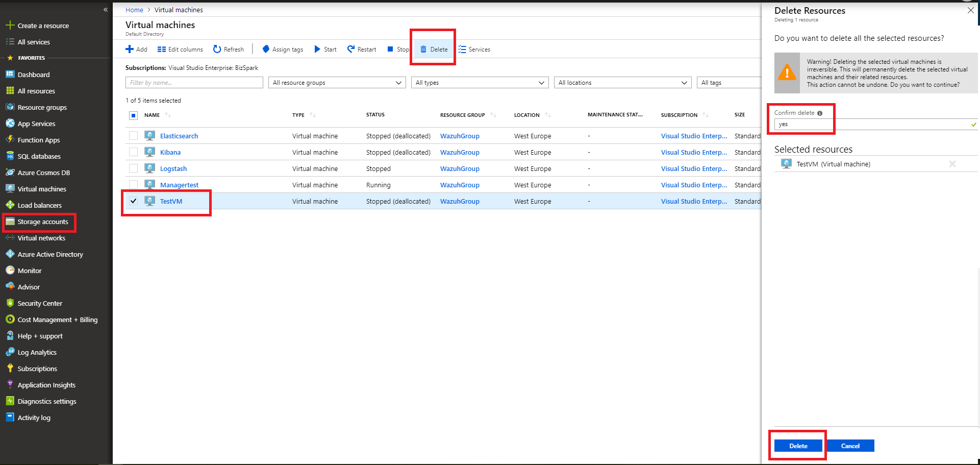Image resolution: width=980 pixels, height=465 pixels.
Task: Open Assign tags in toolbar
Action: click(283, 50)
